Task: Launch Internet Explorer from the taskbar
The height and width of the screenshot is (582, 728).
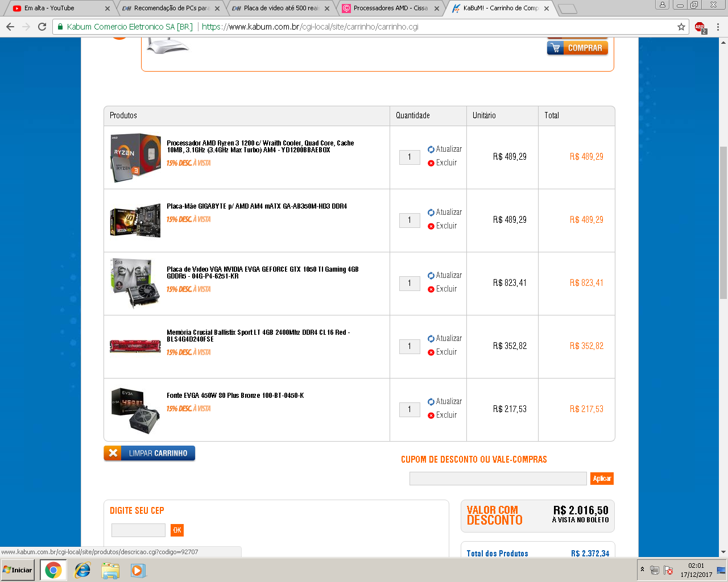Action: click(82, 570)
